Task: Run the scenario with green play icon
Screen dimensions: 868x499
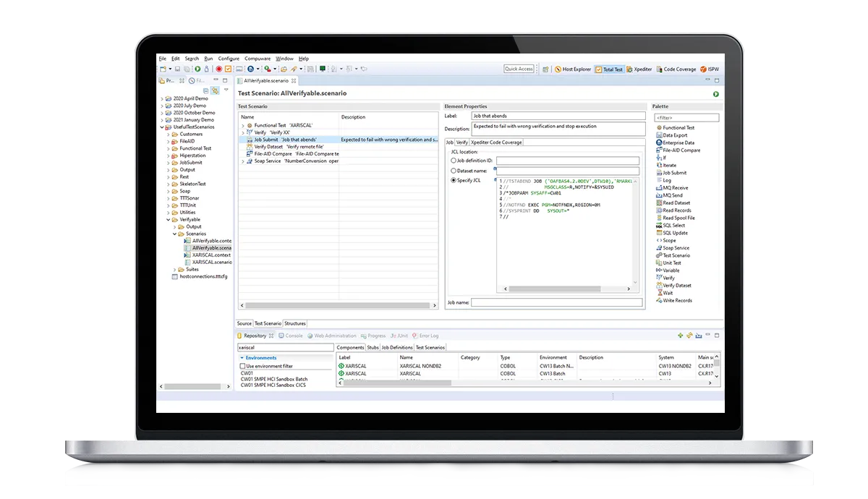Action: [715, 94]
